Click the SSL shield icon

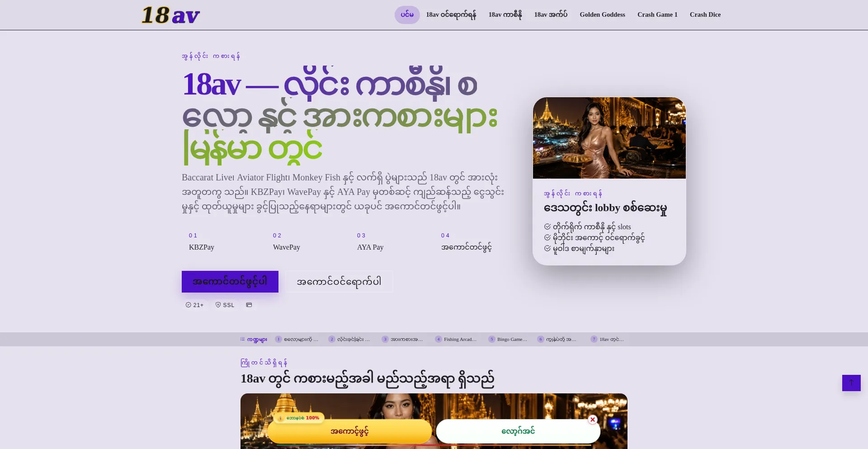(218, 305)
